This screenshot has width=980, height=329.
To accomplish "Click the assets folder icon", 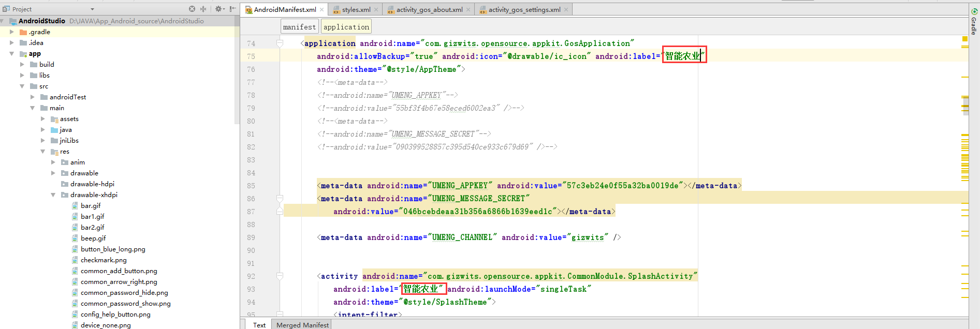I will (x=54, y=119).
